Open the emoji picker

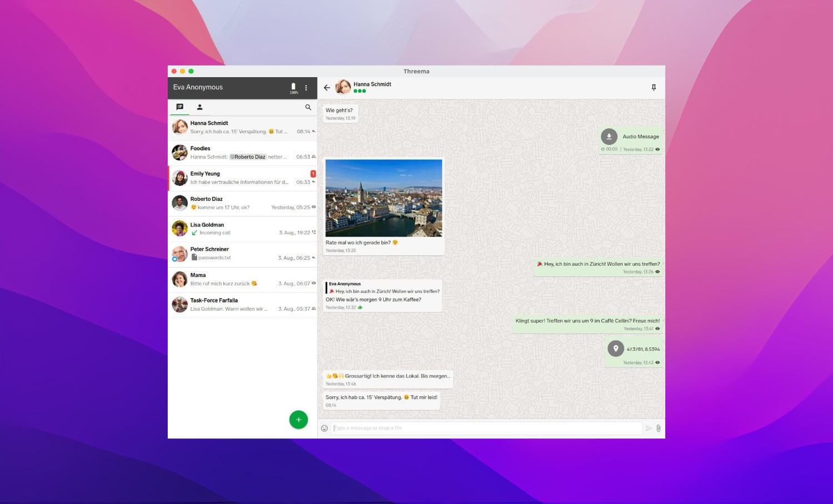324,428
